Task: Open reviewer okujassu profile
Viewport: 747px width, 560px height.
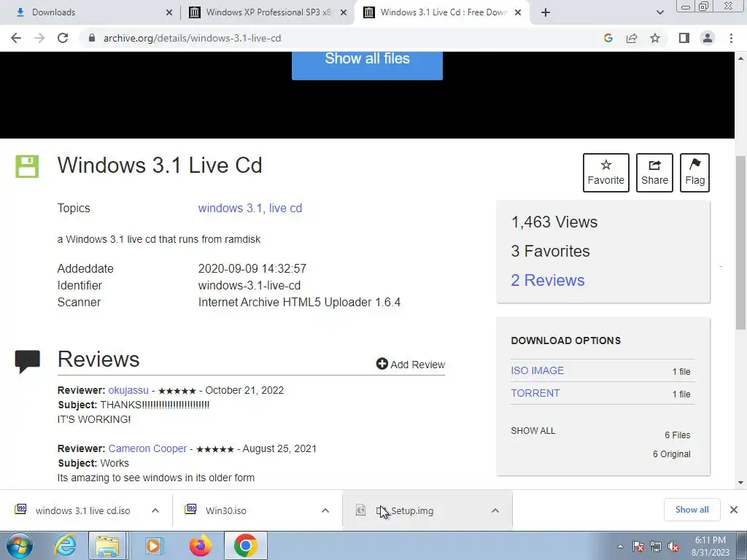Action: [x=128, y=390]
